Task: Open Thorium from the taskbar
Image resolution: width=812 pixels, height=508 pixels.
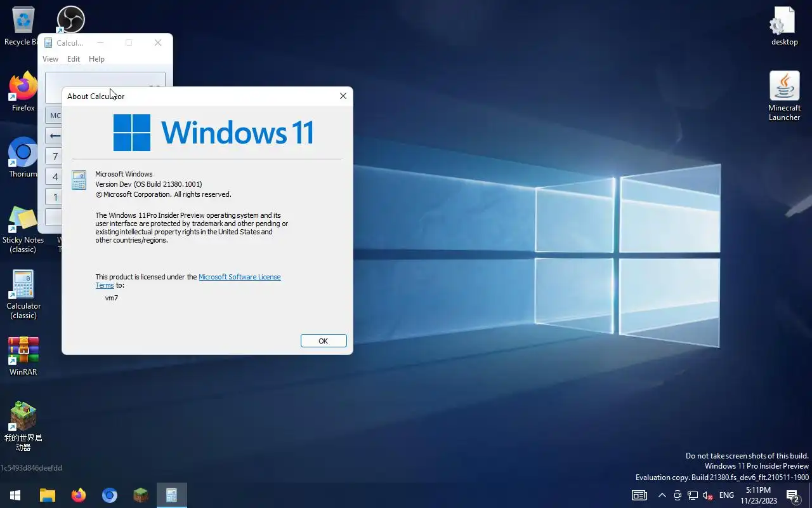Action: 110,495
